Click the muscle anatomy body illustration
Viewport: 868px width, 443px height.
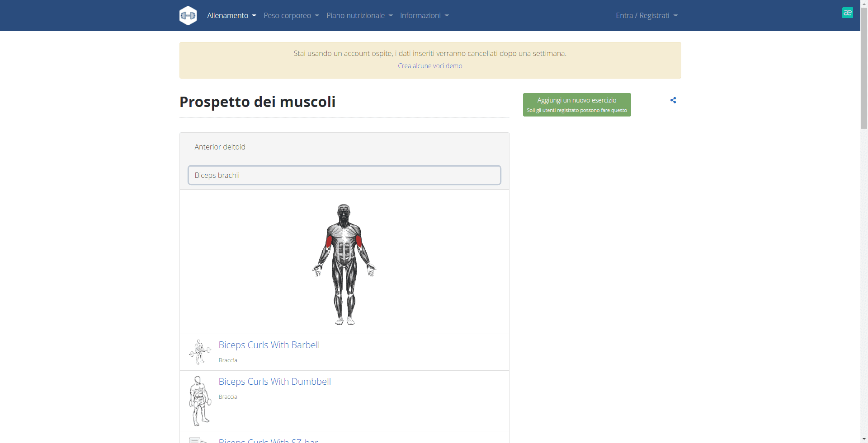[344, 264]
